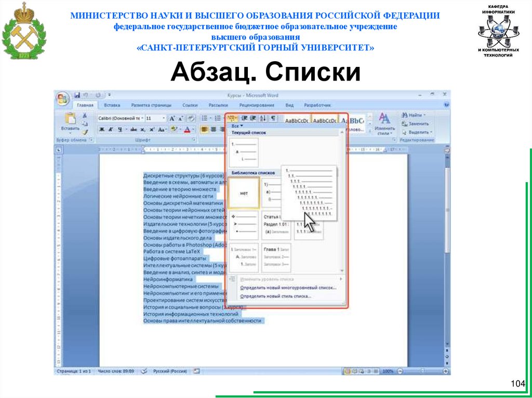Save the document from Quick Access toolbar
Image resolution: width=532 pixels, height=398 pixels.
[77, 95]
